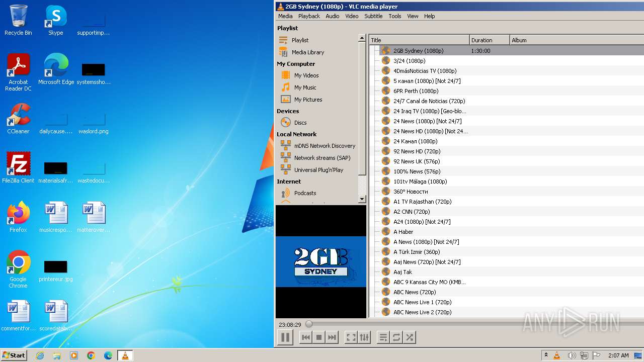
Task: Click the system tray volume icon
Action: pyautogui.click(x=572, y=355)
